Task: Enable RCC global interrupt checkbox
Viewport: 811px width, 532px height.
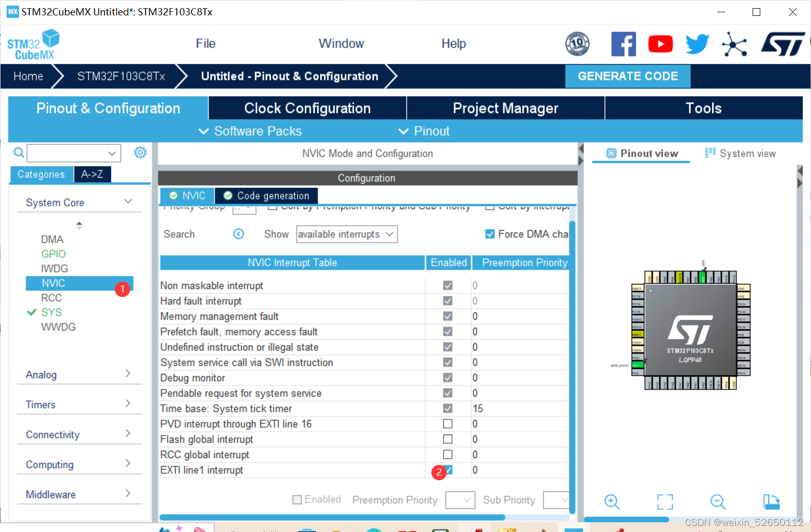Action: coord(448,455)
